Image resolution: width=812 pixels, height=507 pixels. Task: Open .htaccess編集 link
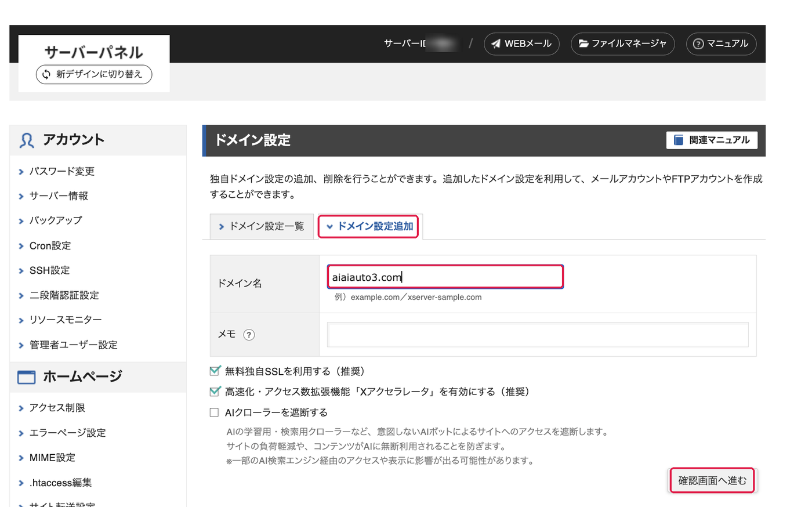60,483
